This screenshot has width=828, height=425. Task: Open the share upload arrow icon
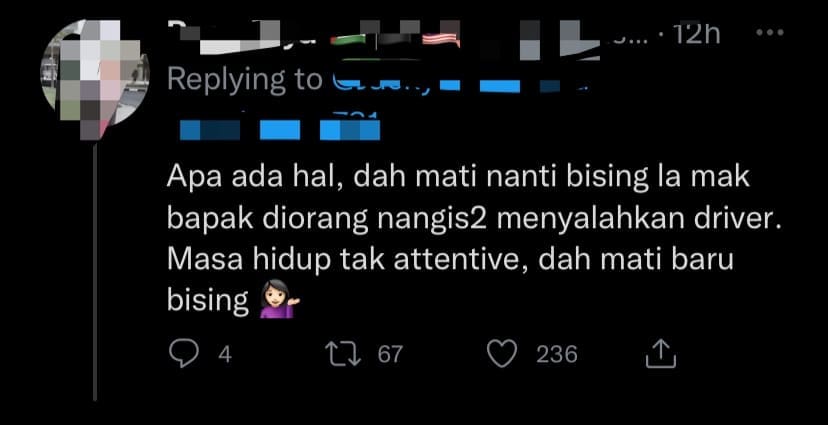(x=661, y=354)
